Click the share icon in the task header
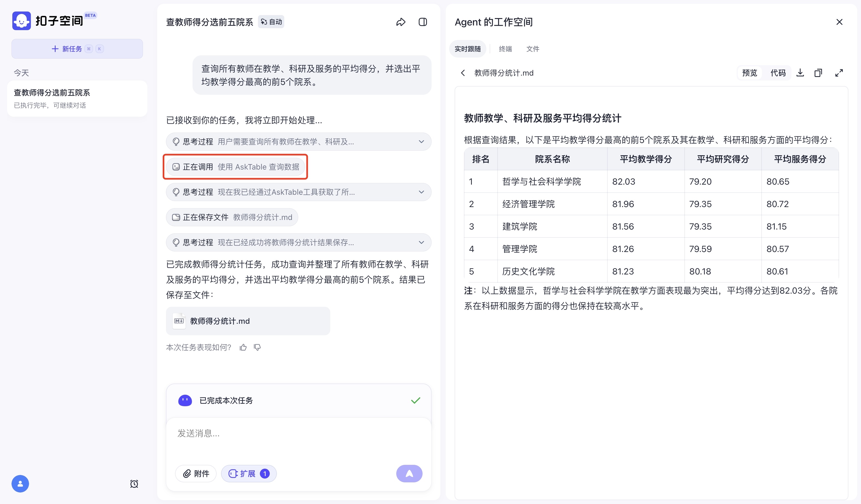This screenshot has width=861, height=504. tap(401, 22)
